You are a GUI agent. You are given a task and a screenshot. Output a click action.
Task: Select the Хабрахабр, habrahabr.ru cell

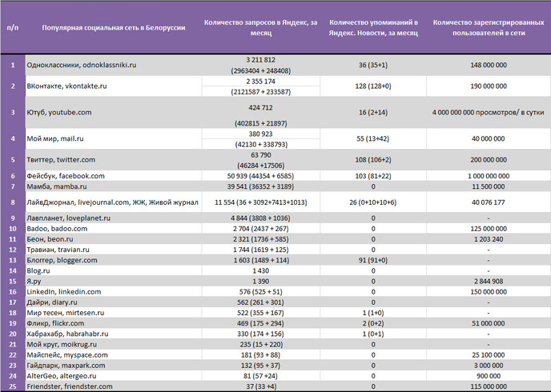click(114, 334)
